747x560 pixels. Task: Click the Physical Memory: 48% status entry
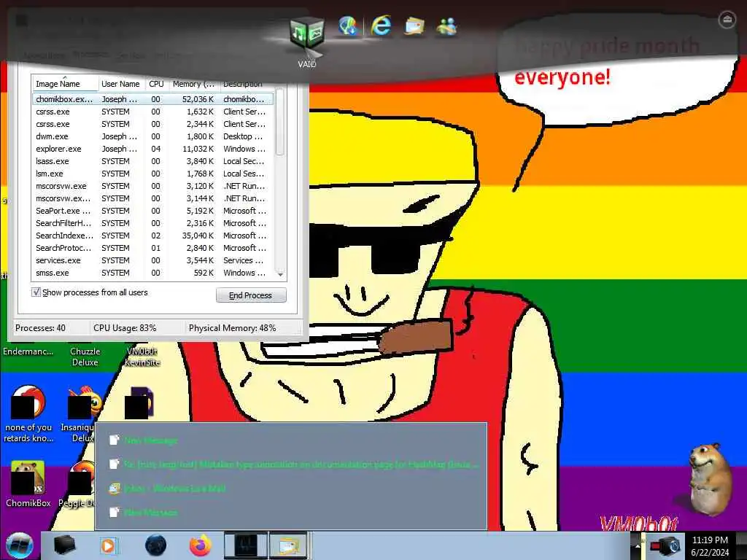233,327
